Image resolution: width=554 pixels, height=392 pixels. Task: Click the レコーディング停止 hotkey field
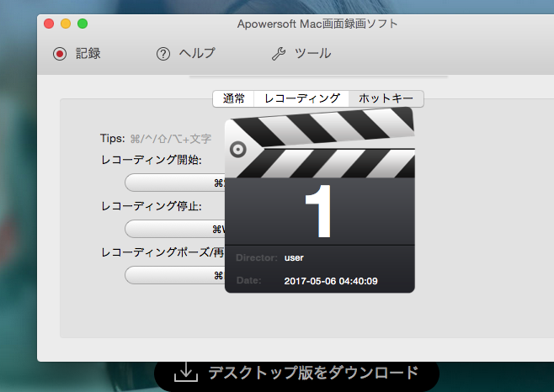175,229
